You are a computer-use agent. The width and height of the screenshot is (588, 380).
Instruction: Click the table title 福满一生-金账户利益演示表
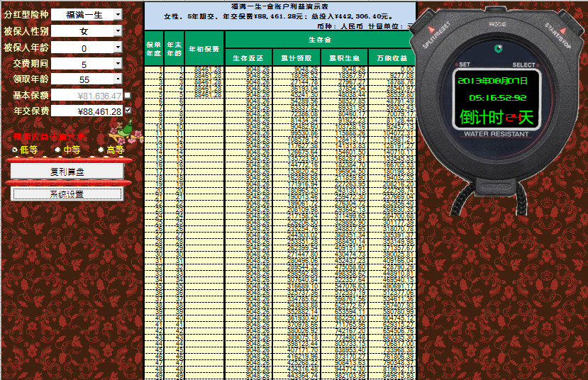(x=279, y=6)
